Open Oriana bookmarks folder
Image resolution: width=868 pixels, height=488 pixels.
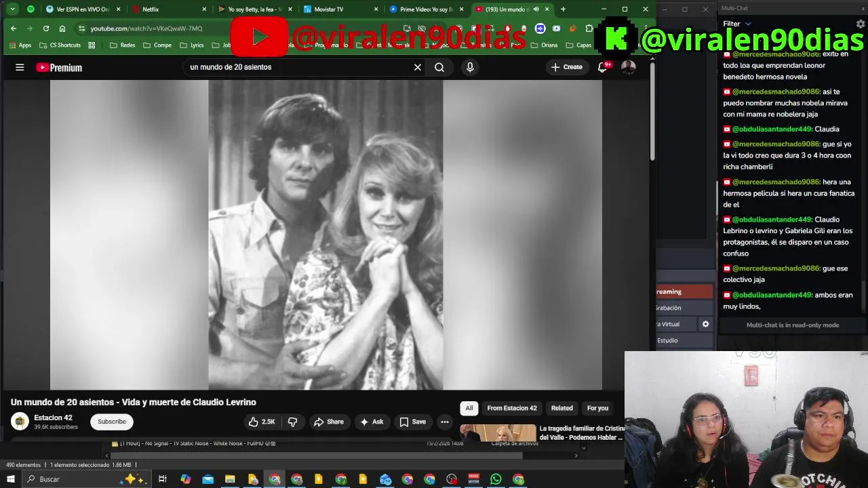(544, 45)
